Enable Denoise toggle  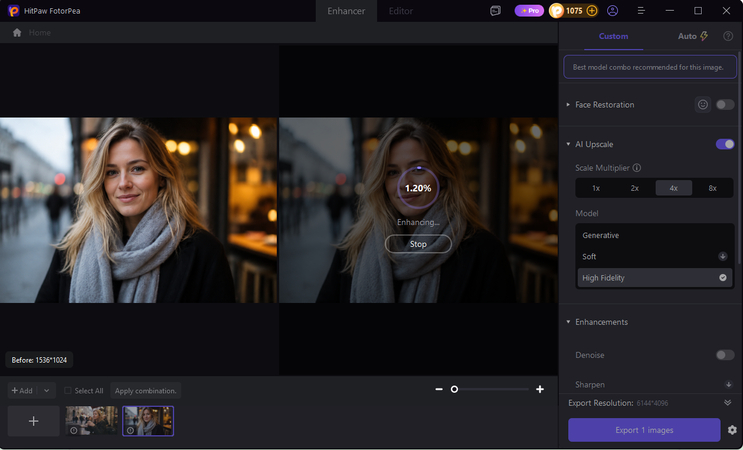(725, 355)
